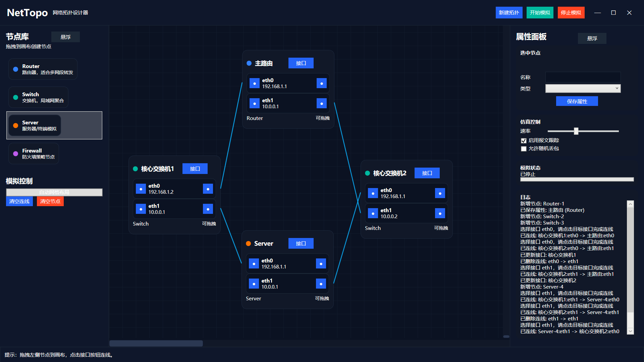Image resolution: width=644 pixels, height=362 pixels.
Task: Click log scrollbar up arrow
Action: coord(630,204)
